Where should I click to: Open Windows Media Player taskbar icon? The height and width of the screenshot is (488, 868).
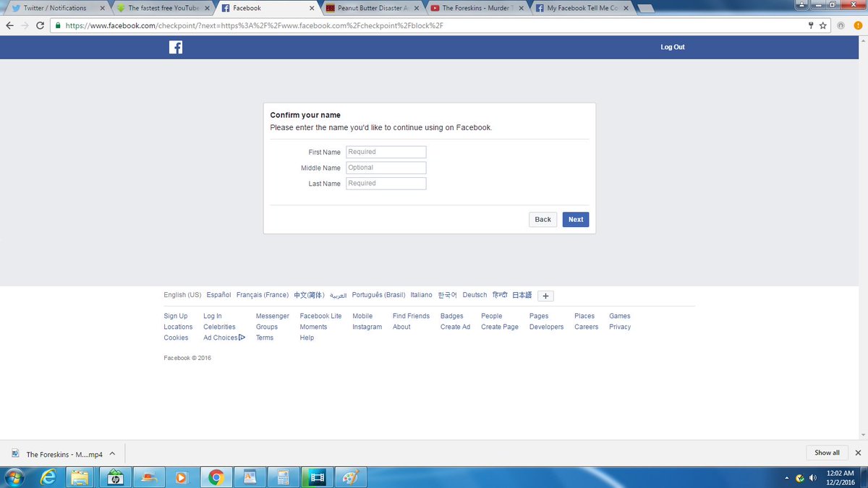click(181, 477)
